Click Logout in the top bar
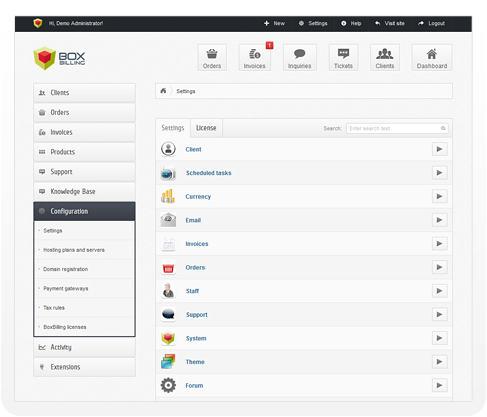 [431, 23]
